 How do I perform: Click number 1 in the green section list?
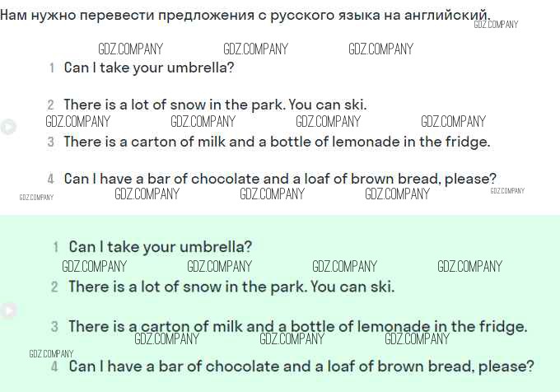click(56, 247)
